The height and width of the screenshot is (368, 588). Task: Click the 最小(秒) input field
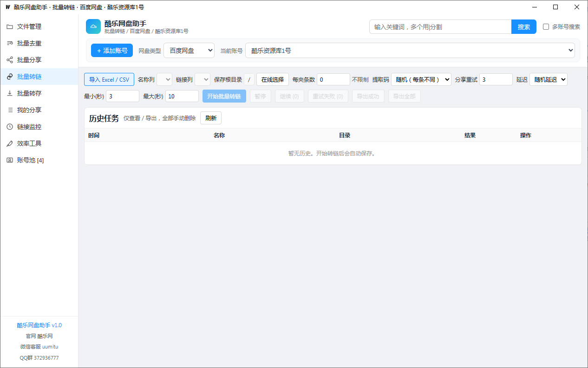click(123, 96)
